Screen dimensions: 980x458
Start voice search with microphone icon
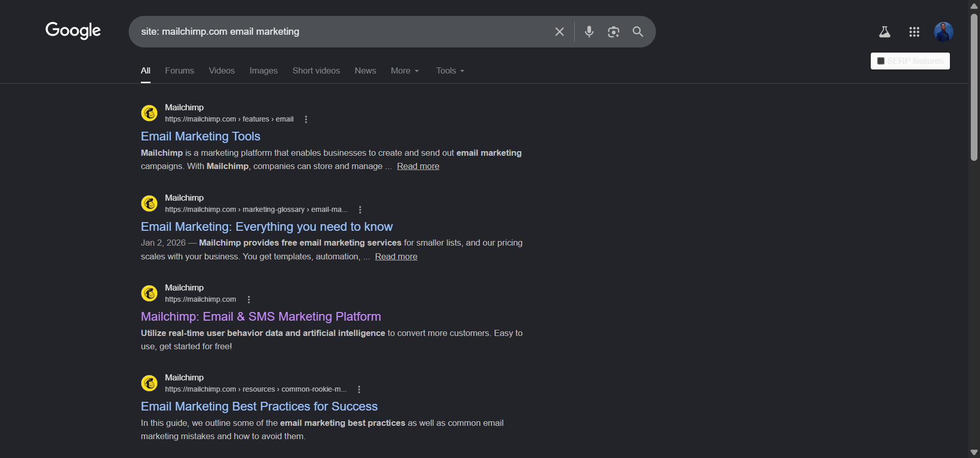coord(589,32)
